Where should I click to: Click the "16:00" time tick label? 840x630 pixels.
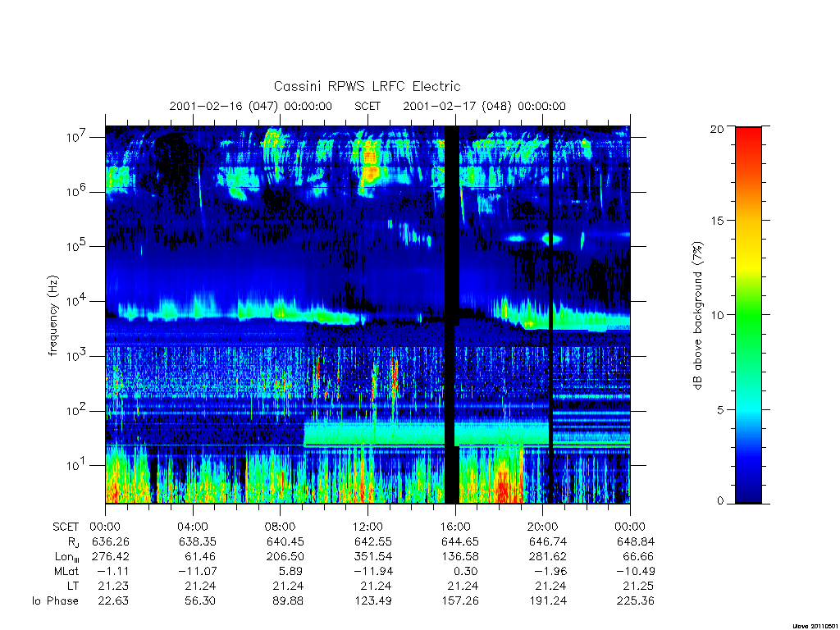tap(455, 527)
